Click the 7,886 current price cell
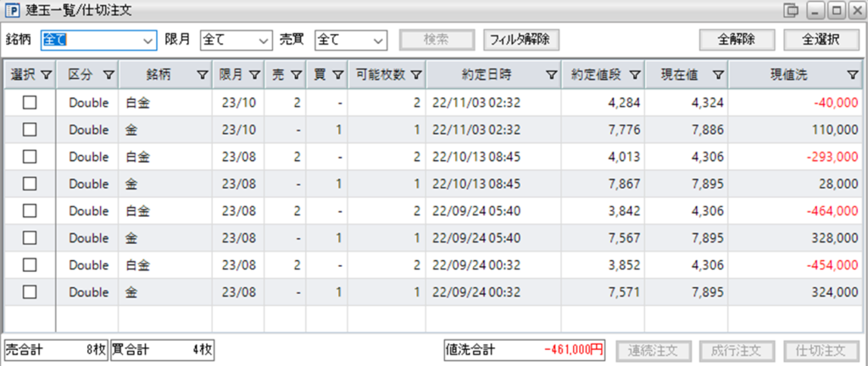Image resolution: width=868 pixels, height=366 pixels. click(687, 130)
